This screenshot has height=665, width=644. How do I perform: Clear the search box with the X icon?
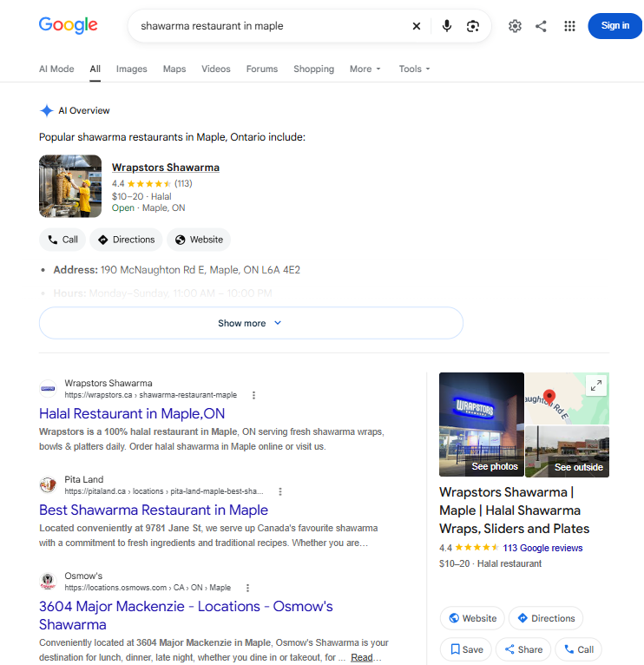pyautogui.click(x=417, y=26)
